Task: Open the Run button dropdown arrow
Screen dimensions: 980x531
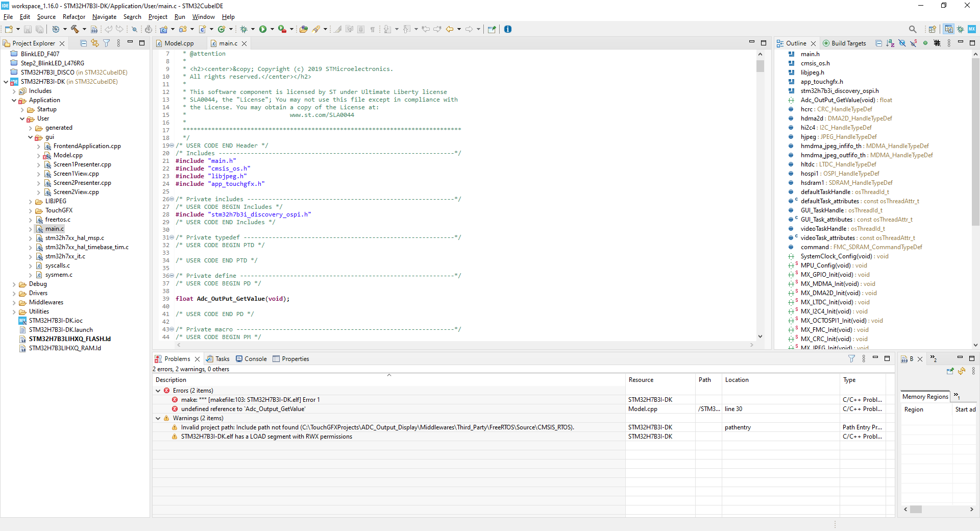Action: click(x=272, y=29)
